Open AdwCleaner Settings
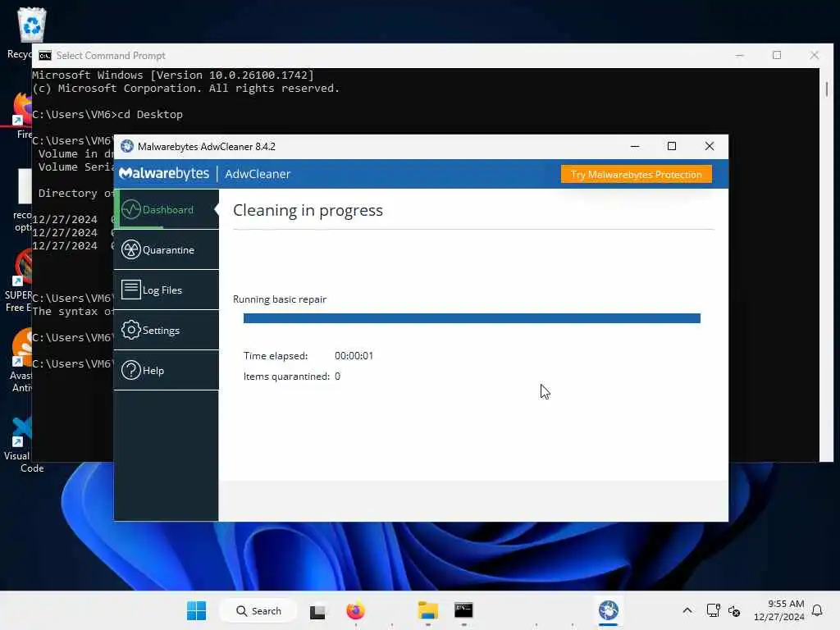 pos(167,330)
